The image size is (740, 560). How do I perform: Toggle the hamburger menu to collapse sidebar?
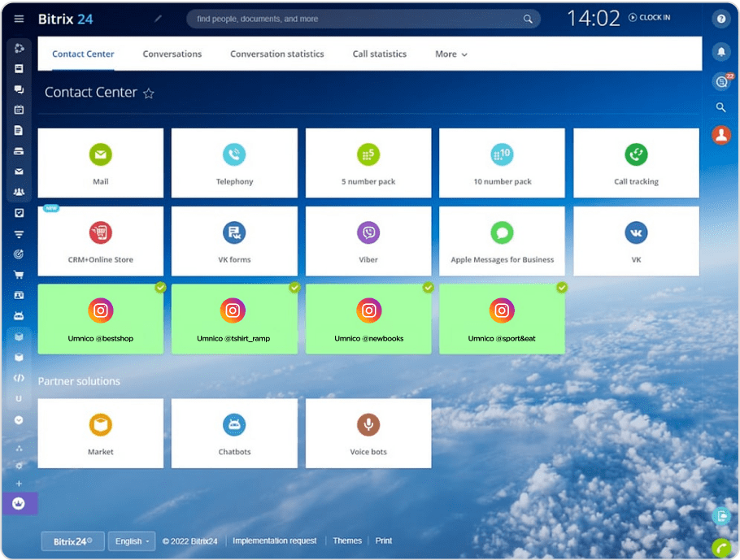pos(19,19)
